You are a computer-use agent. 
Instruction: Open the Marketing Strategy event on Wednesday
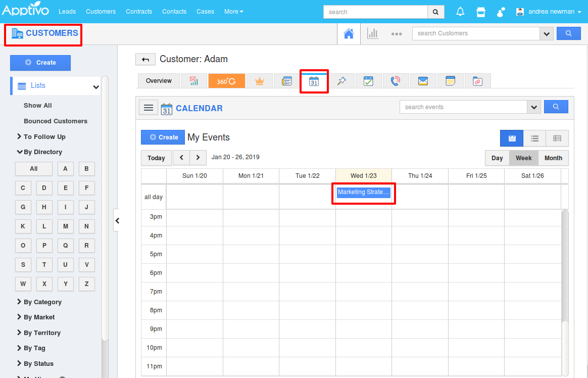[x=363, y=193]
